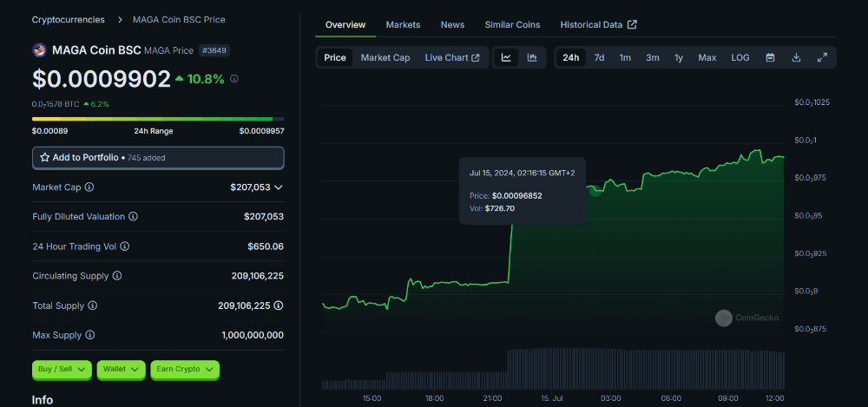Screen dimensions: 868x407
Task: Click the Max Supply info icon
Action: [89, 335]
